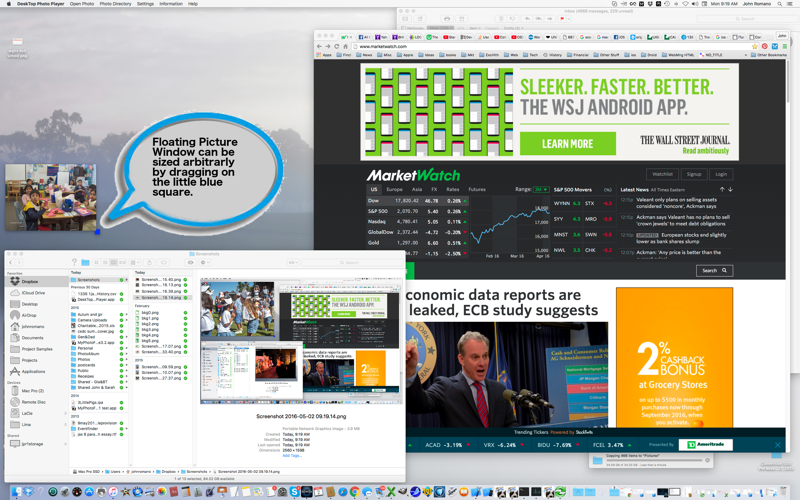Image resolution: width=800 pixels, height=500 pixels.
Task: Open the History bookmark folder in Chrome
Action: 552,55
